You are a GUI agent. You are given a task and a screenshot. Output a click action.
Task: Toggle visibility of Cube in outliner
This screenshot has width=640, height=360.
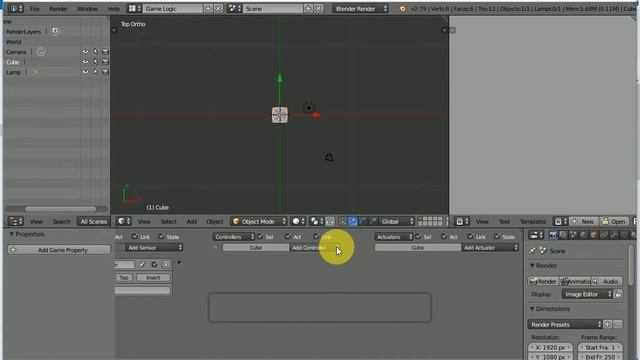tap(85, 62)
